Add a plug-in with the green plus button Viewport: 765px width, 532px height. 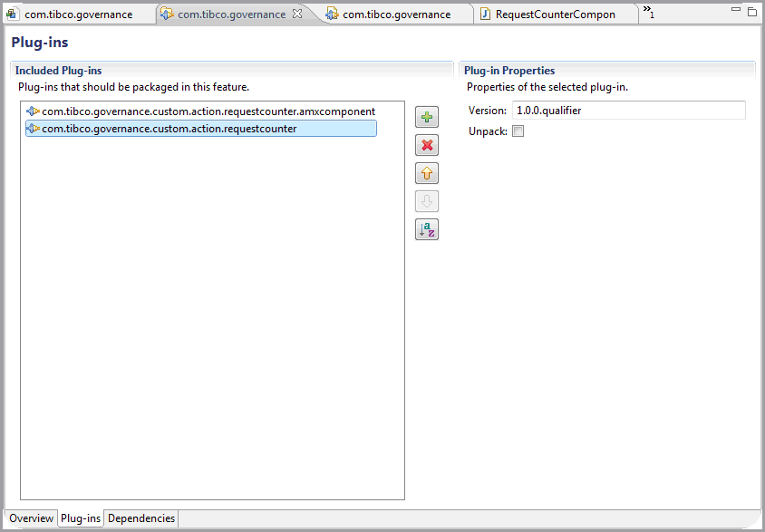click(427, 117)
